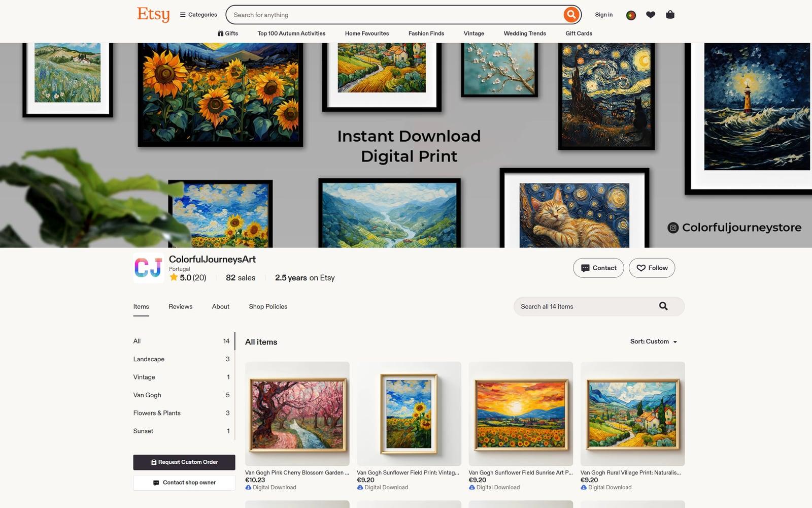
Task: Click the shop search magnifier icon
Action: [x=663, y=306]
